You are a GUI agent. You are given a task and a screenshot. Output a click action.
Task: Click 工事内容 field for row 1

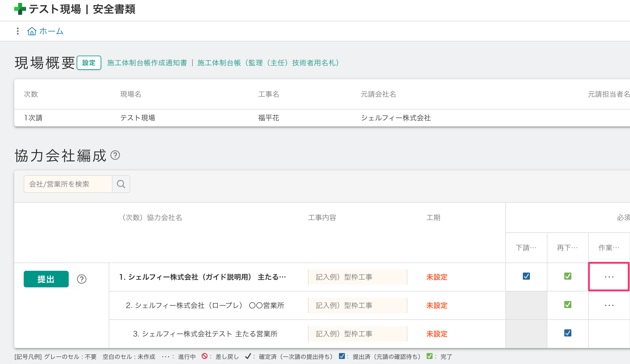pos(357,277)
